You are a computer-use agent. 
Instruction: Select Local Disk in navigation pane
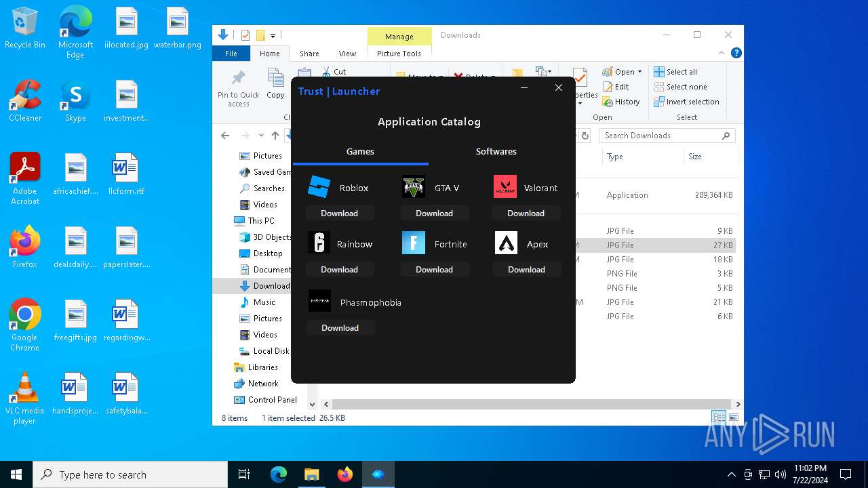tap(264, 351)
